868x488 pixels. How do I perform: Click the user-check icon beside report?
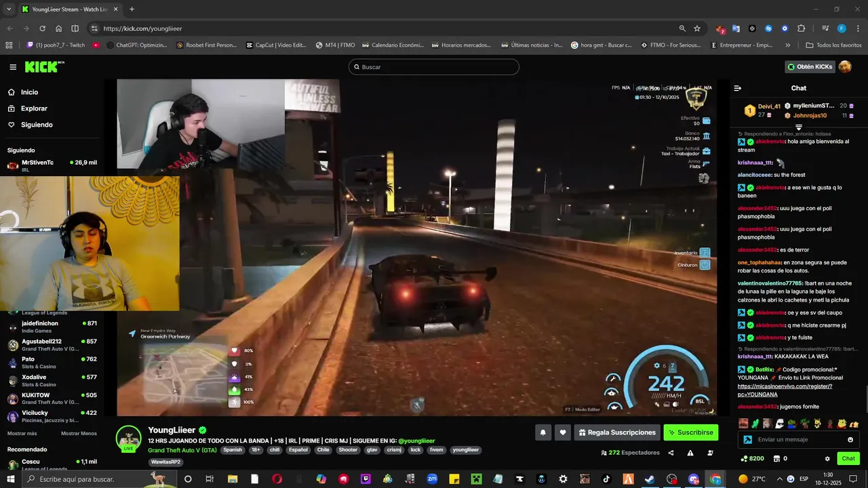710,453
